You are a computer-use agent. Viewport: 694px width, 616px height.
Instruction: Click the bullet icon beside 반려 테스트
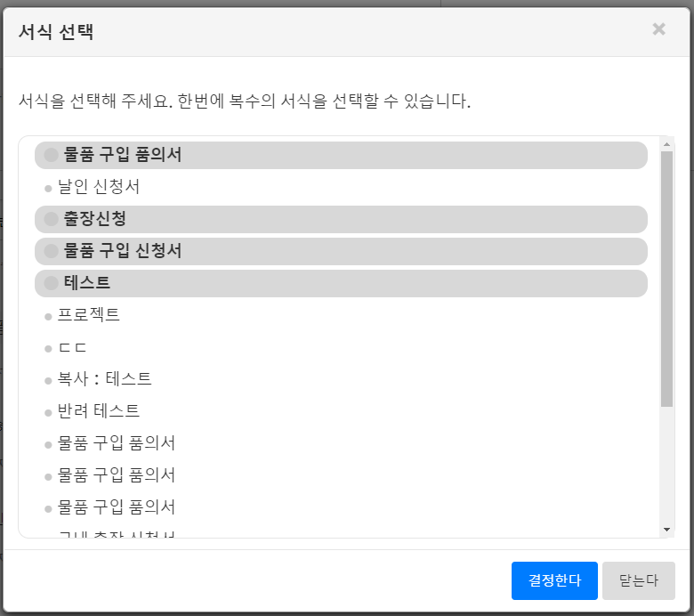click(x=49, y=413)
